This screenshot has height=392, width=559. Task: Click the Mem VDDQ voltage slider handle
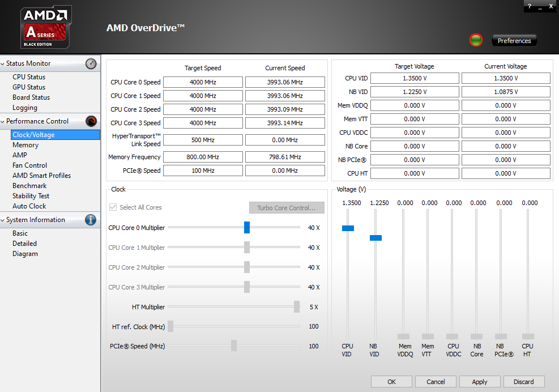[404, 336]
